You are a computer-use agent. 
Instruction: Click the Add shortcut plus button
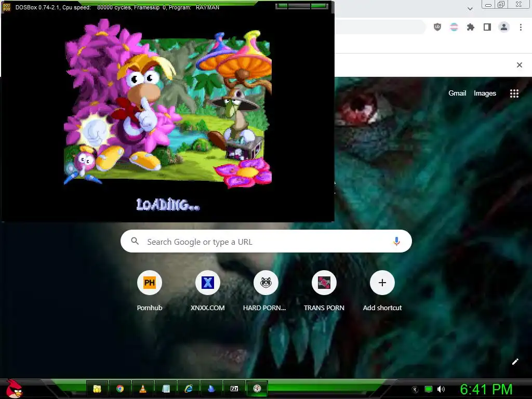tap(382, 283)
